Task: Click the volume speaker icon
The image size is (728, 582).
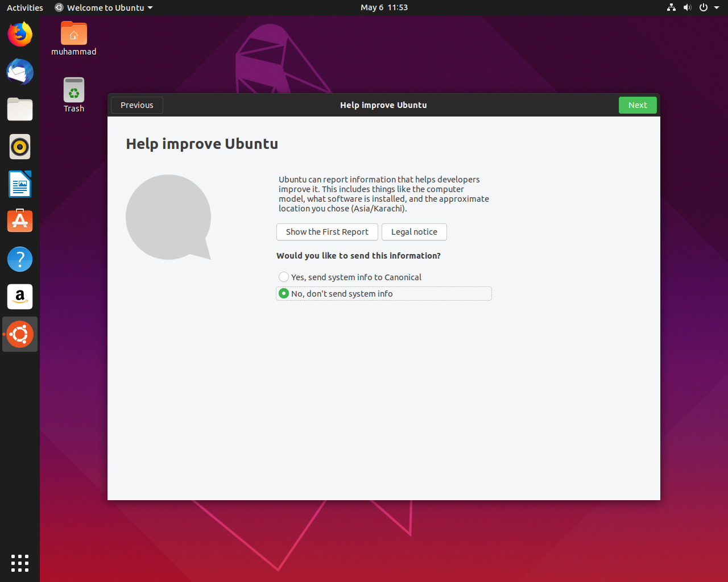Action: 688,7
